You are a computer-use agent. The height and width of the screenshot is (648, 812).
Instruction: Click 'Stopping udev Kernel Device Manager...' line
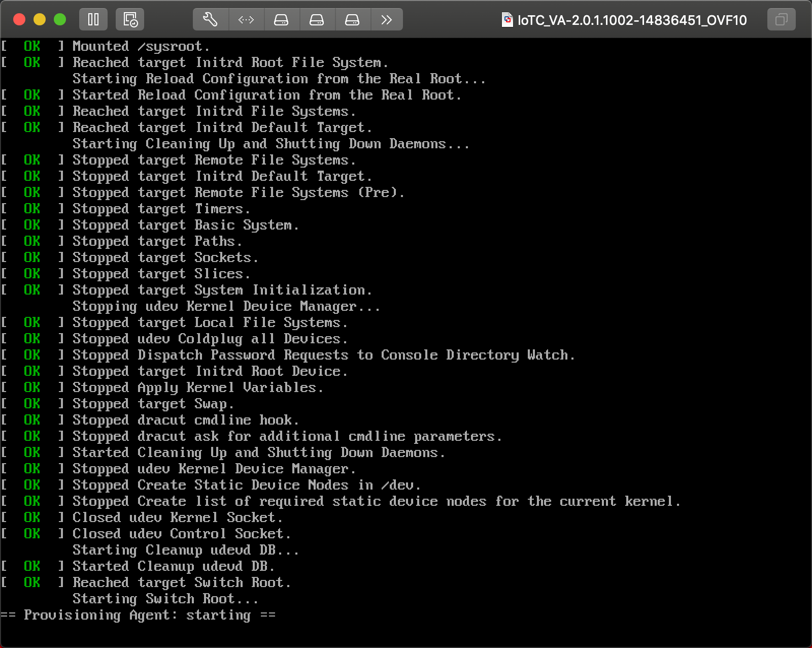click(226, 306)
